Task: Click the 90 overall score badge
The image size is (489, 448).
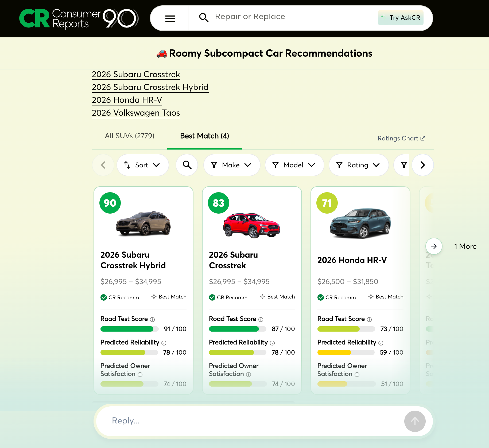Action: (x=110, y=203)
